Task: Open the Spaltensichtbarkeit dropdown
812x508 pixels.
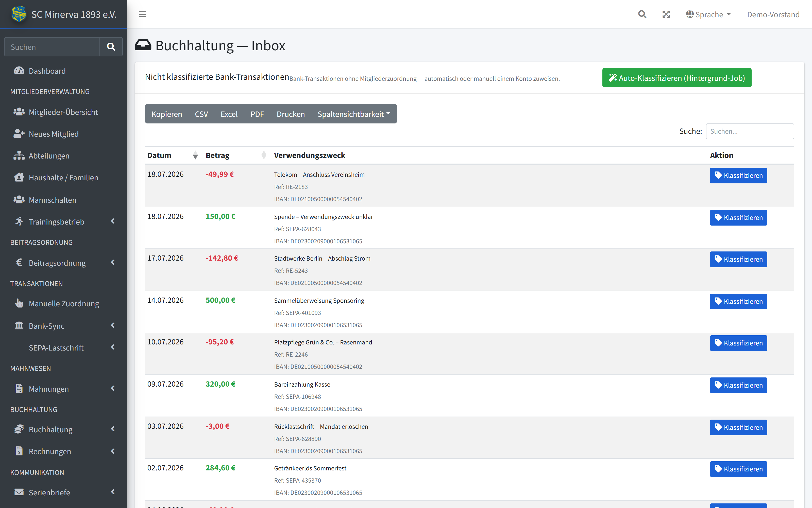Action: [354, 114]
